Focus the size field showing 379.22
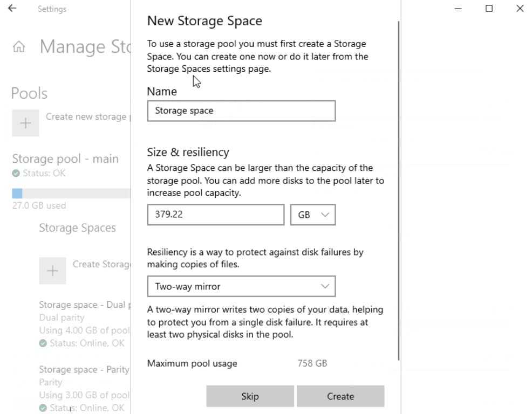The image size is (532, 414). (x=216, y=215)
